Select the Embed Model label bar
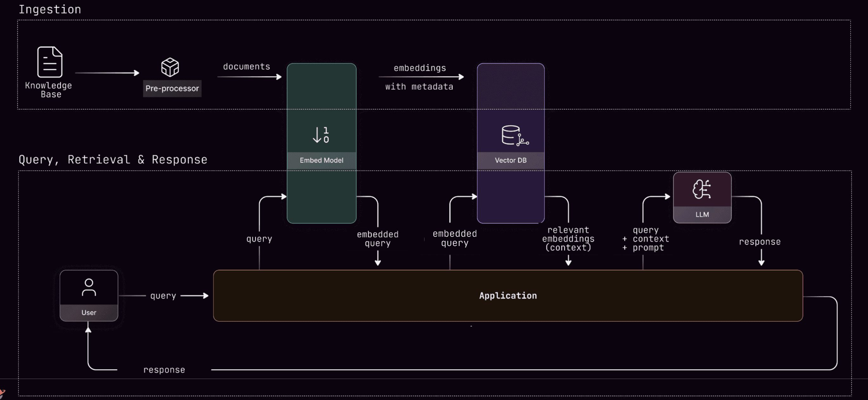 coord(321,160)
